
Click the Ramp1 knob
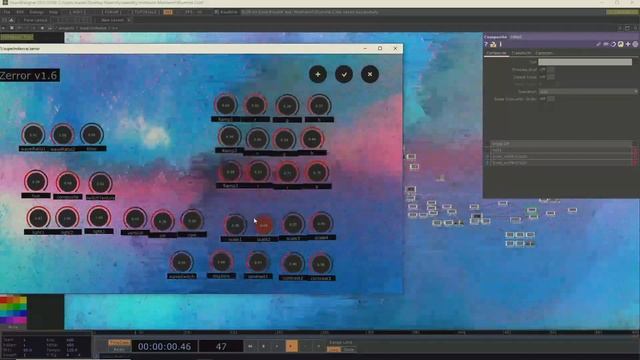click(x=225, y=105)
